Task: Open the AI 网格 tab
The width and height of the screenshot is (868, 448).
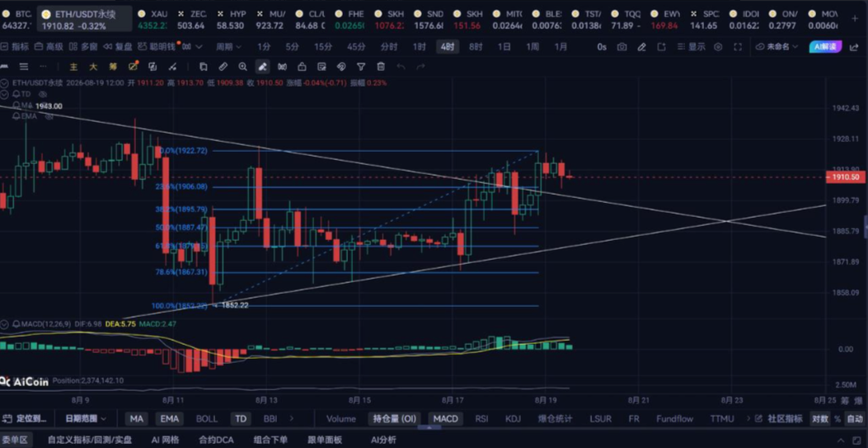Action: 165,441
